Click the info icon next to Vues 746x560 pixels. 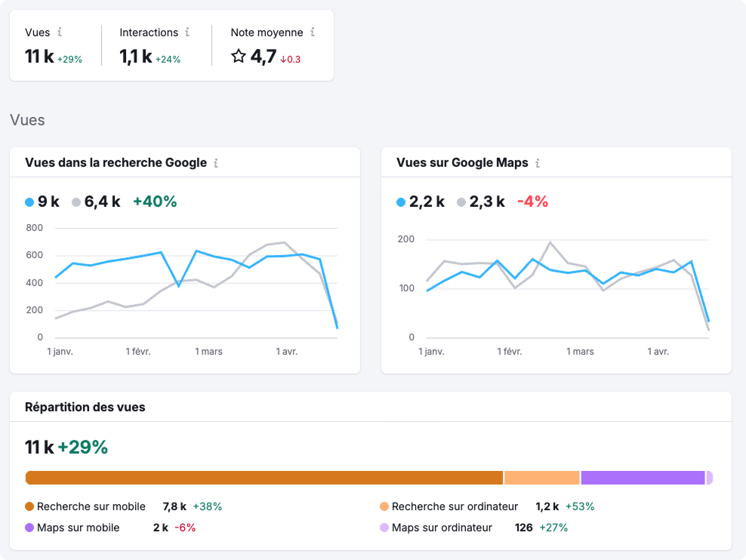(60, 32)
